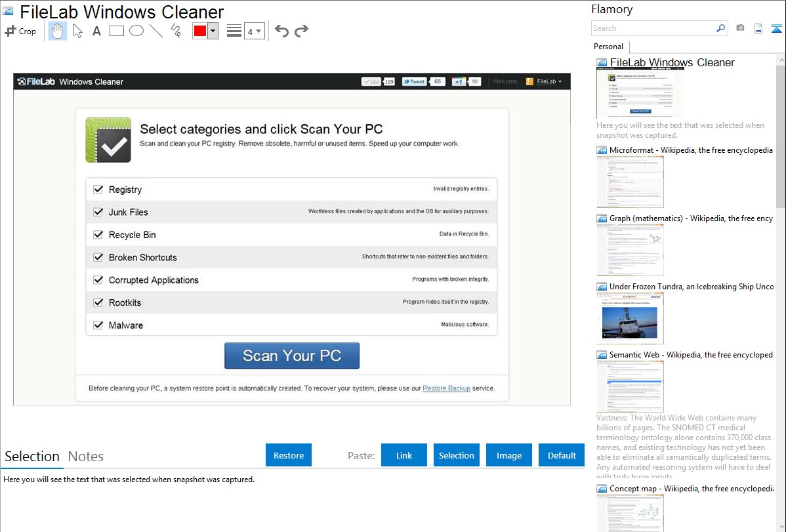Open the Restore Backup link
This screenshot has height=532, width=786.
tap(446, 388)
